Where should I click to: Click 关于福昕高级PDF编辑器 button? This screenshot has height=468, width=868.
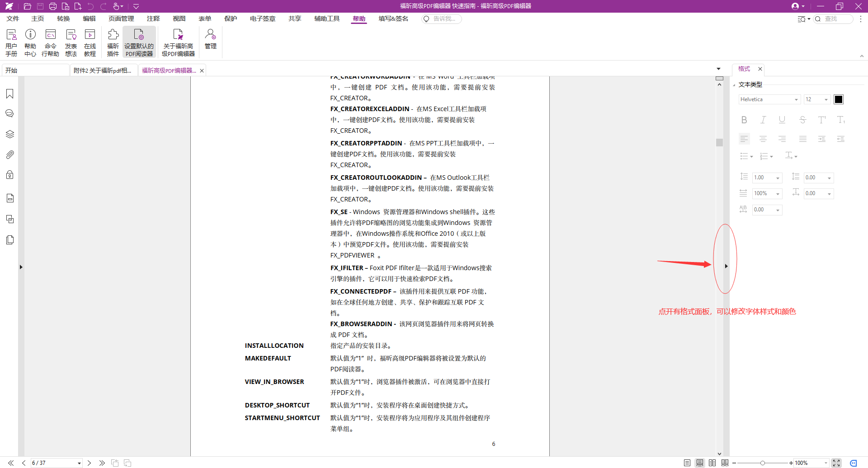178,42
